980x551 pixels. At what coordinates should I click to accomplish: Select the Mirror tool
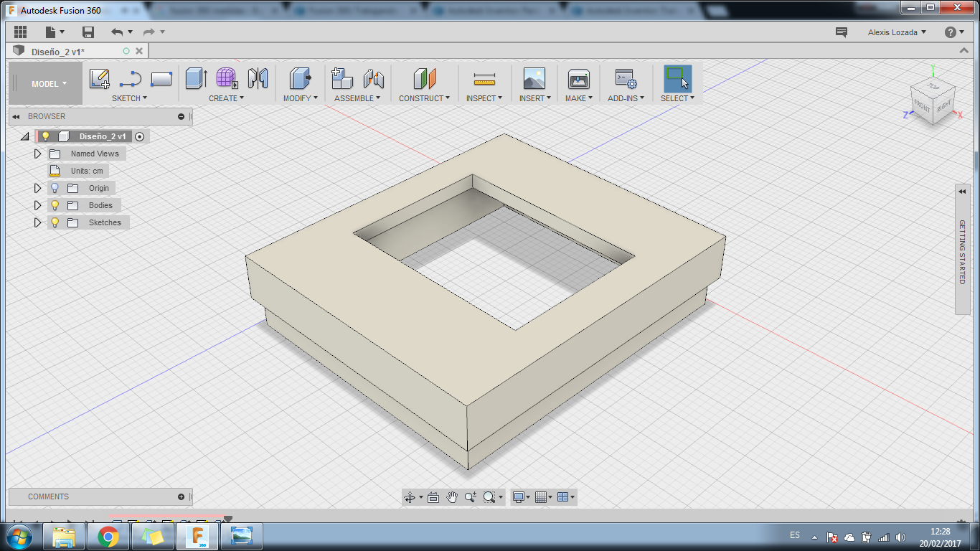[x=258, y=78]
